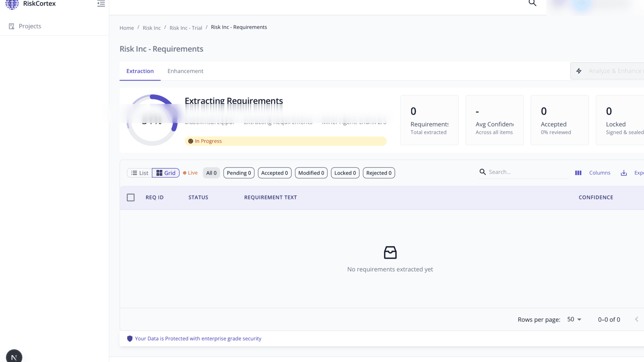644x362 pixels.
Task: Switch to Grid view
Action: 166,173
